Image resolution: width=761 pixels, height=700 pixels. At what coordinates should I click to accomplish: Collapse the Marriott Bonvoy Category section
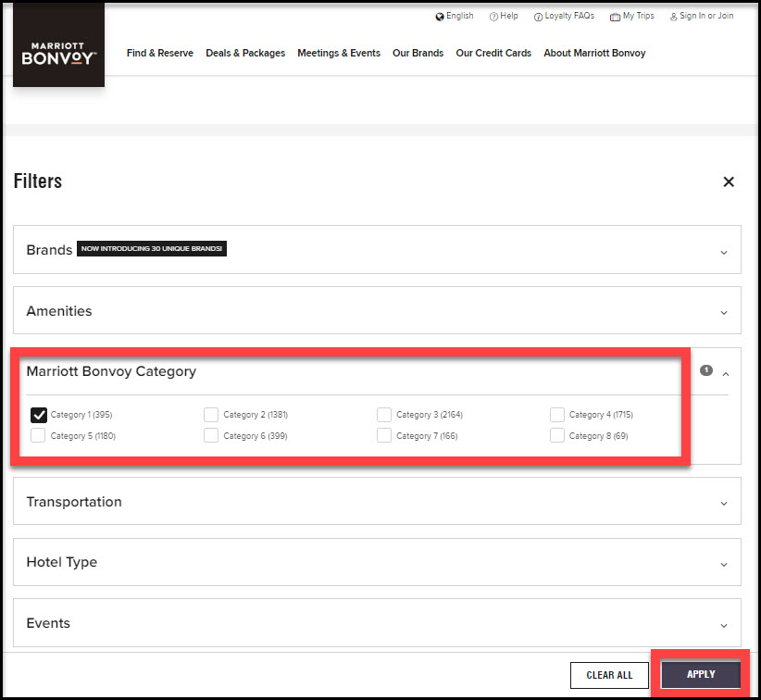coord(726,374)
